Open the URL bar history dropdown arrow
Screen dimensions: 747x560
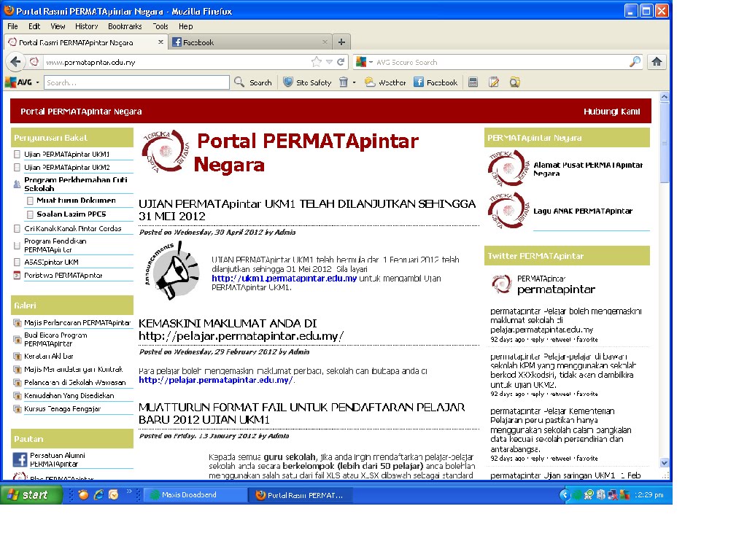tap(329, 62)
